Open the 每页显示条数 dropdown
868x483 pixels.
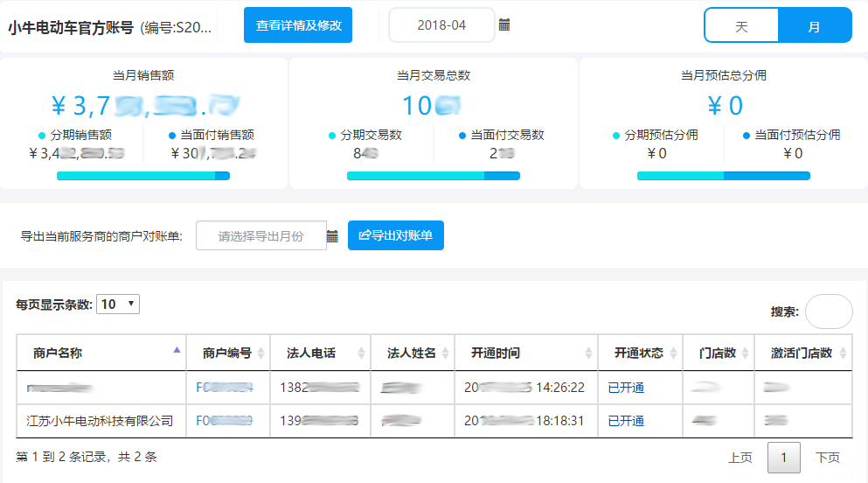coord(118,304)
